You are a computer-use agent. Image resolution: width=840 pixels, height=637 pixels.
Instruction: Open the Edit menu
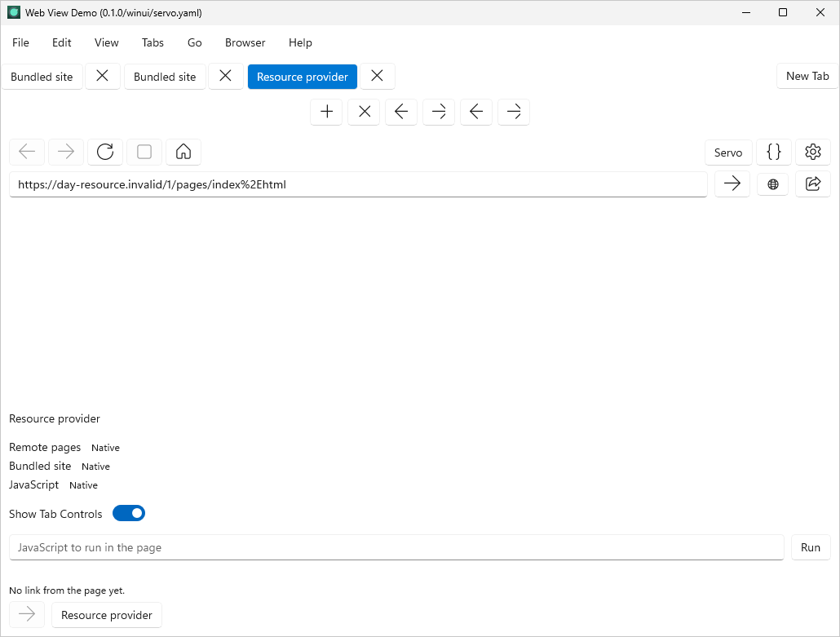click(x=62, y=43)
